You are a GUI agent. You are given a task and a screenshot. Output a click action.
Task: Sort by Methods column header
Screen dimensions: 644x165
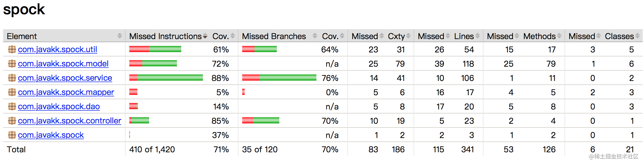539,36
